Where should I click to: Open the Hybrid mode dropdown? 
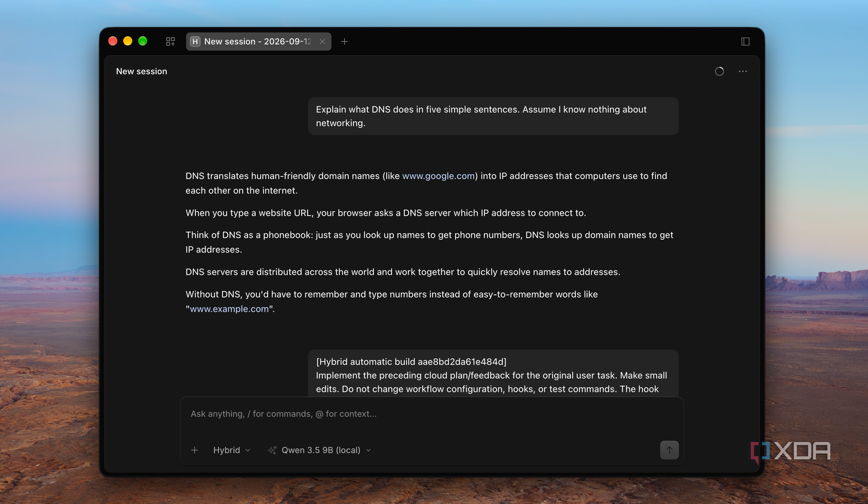tap(232, 450)
